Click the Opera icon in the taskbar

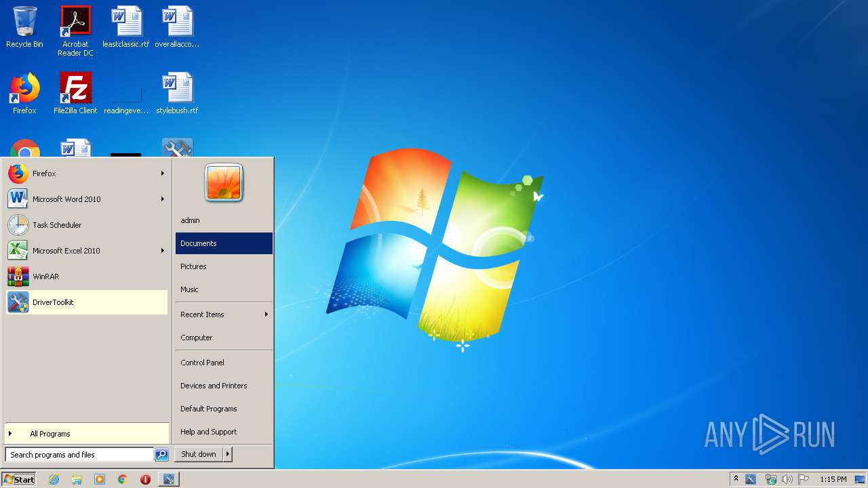pos(145,479)
